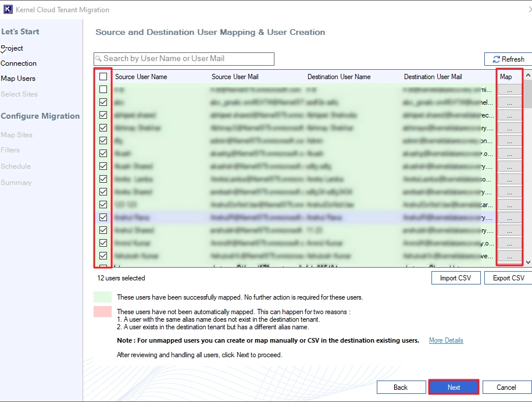
Task: Cancel the migration
Action: tap(506, 387)
